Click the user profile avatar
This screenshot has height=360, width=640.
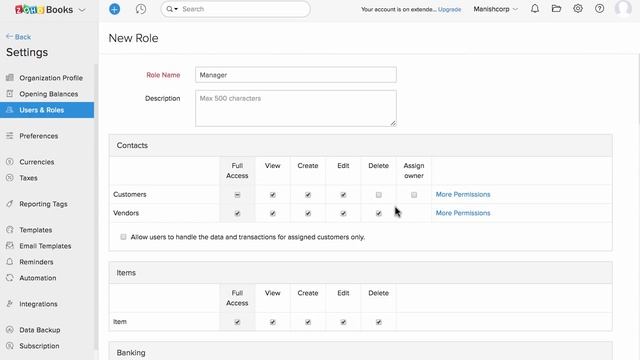pos(623,9)
